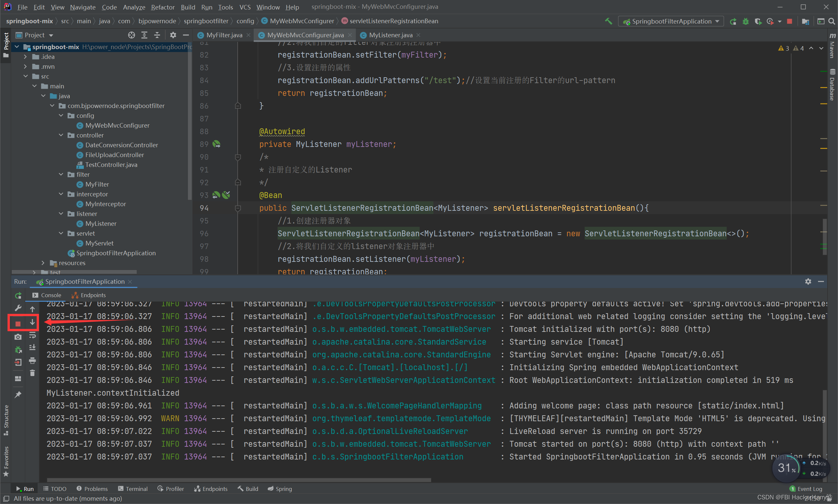Expand the resources folder
Image resolution: width=838 pixels, height=504 pixels.
[43, 263]
